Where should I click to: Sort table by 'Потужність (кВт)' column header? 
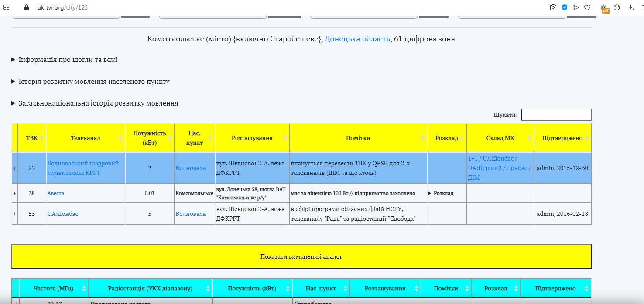click(x=150, y=138)
